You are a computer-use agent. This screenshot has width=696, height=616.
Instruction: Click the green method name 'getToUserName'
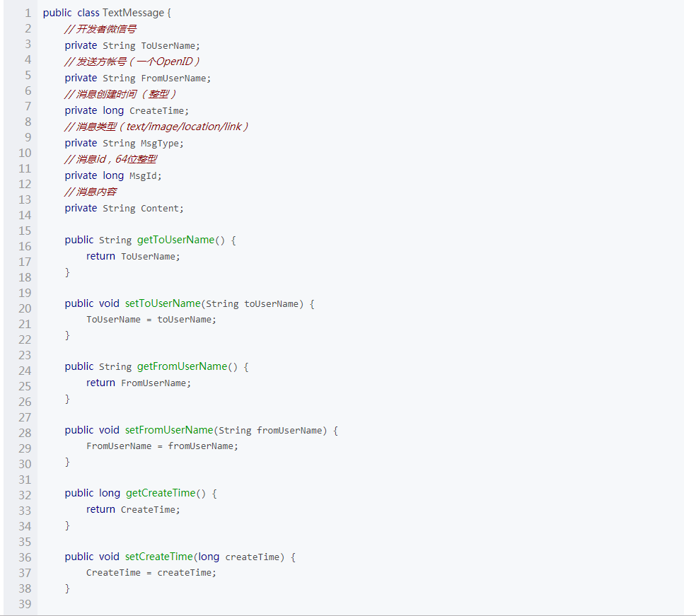pyautogui.click(x=176, y=240)
